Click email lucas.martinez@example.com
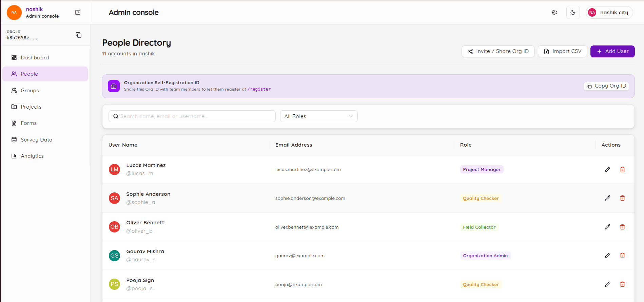This screenshot has height=302, width=644. (308, 170)
